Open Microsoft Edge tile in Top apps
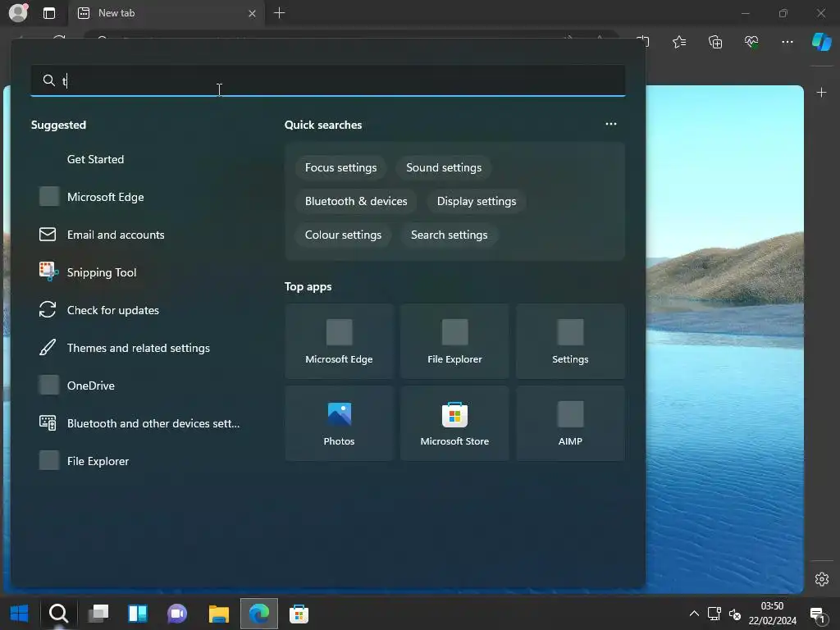Viewport: 840px width, 630px height. (x=339, y=341)
